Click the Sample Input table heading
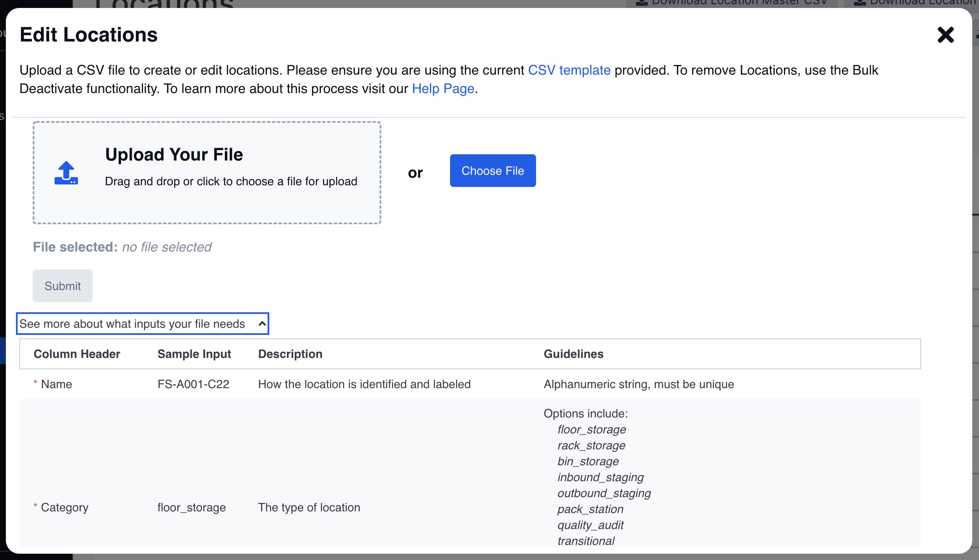Image resolution: width=979 pixels, height=560 pixels. click(x=194, y=354)
